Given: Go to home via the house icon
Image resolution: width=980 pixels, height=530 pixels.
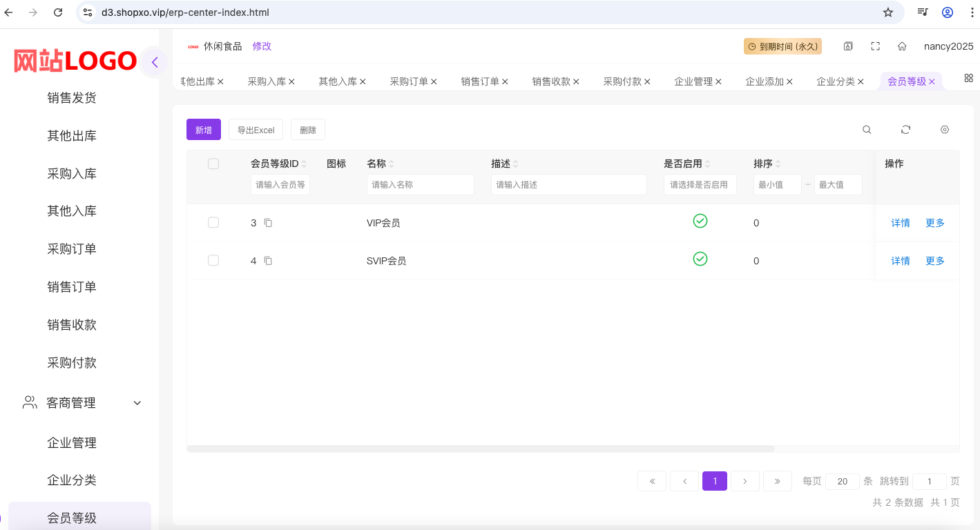Looking at the screenshot, I should point(902,46).
